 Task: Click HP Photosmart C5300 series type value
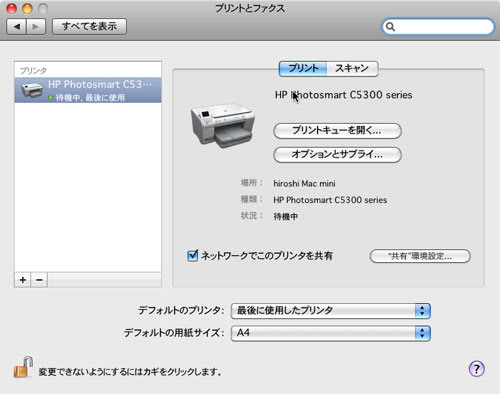[x=330, y=200]
